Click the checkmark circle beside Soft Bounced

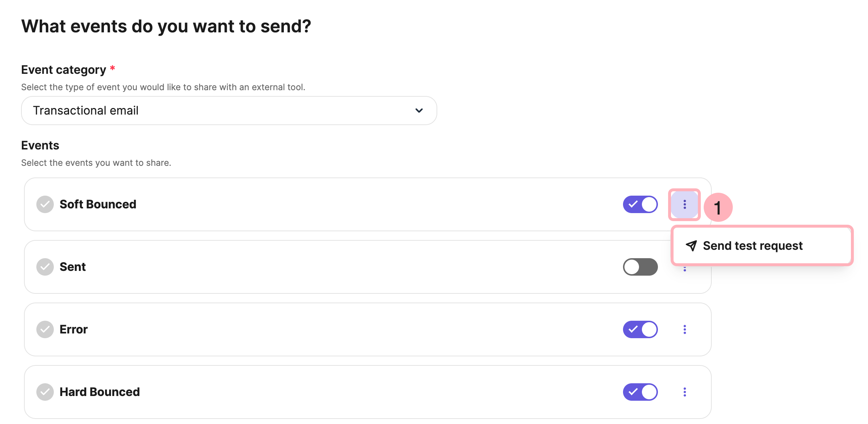(x=45, y=204)
